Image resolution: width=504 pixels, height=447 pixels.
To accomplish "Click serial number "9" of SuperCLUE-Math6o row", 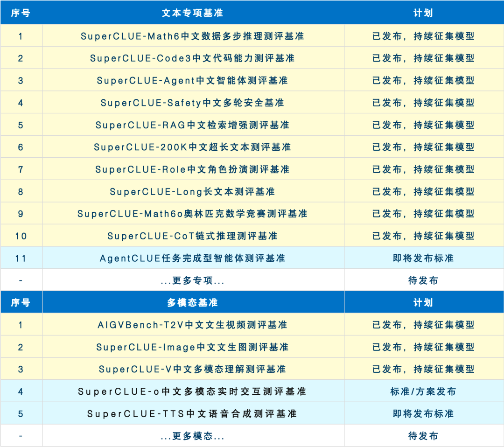I will (21, 214).
